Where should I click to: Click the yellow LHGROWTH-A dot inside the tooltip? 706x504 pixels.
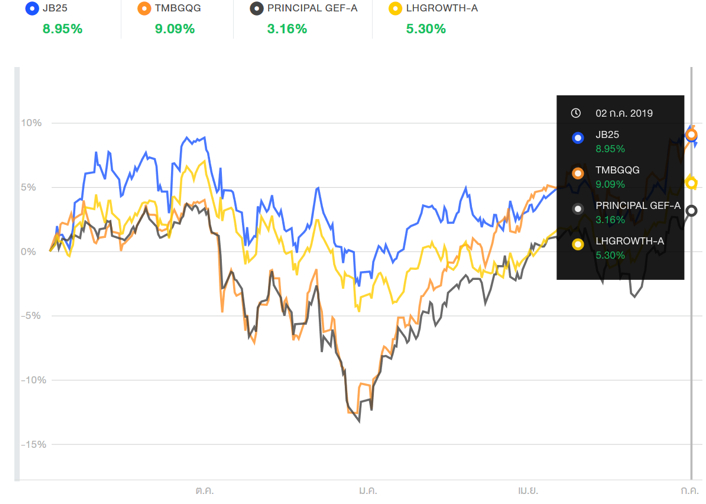(577, 243)
